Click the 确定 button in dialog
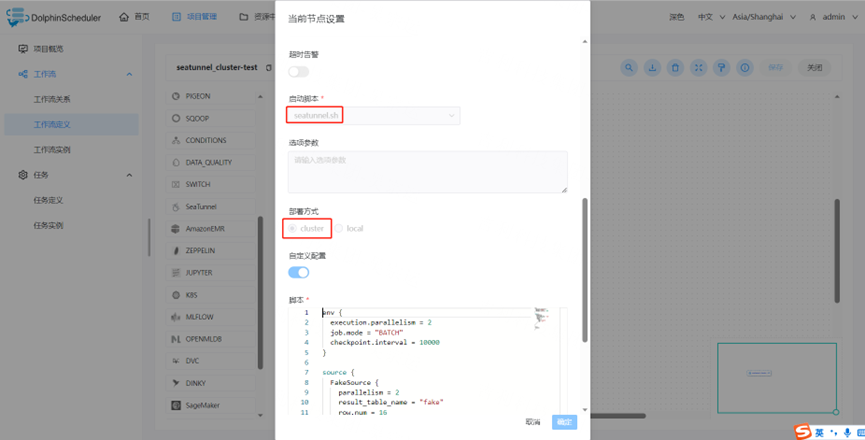865x440 pixels. click(x=564, y=422)
